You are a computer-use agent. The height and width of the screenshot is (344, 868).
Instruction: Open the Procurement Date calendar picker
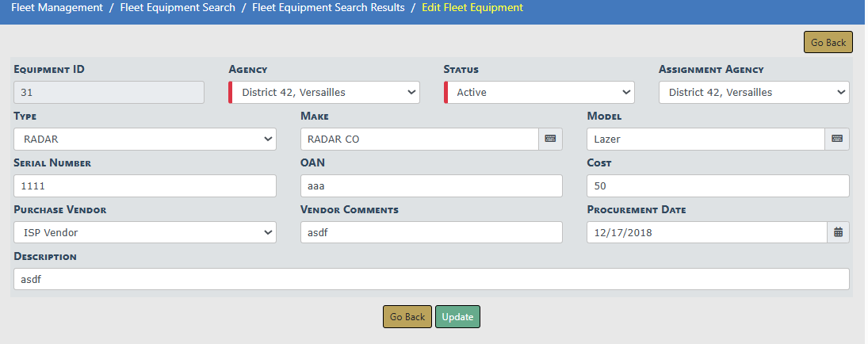[837, 232]
